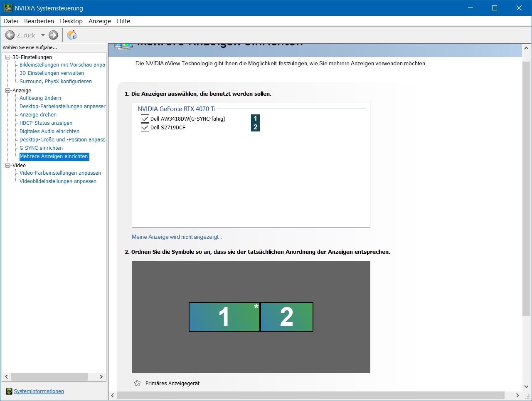
Task: Open HDCP-Status anzeigen
Action: (46, 123)
